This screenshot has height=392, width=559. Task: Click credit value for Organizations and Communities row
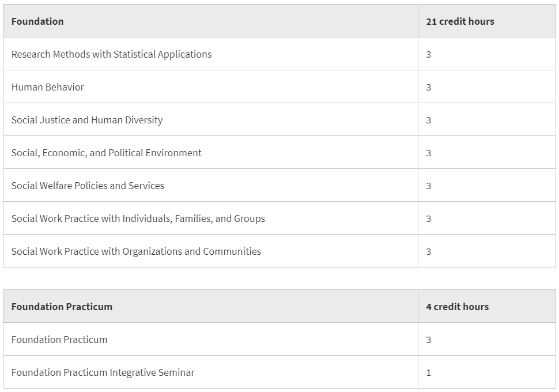tap(429, 252)
